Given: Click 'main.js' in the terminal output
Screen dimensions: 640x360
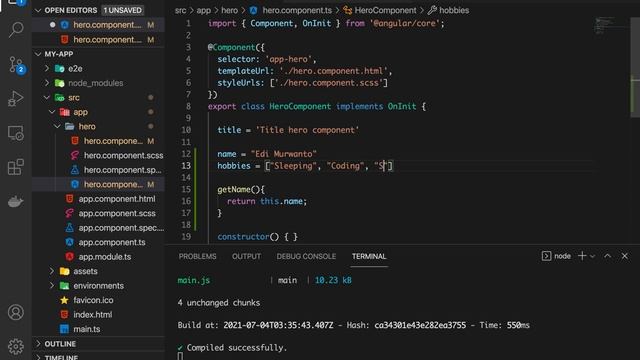Looking at the screenshot, I should pos(193,280).
